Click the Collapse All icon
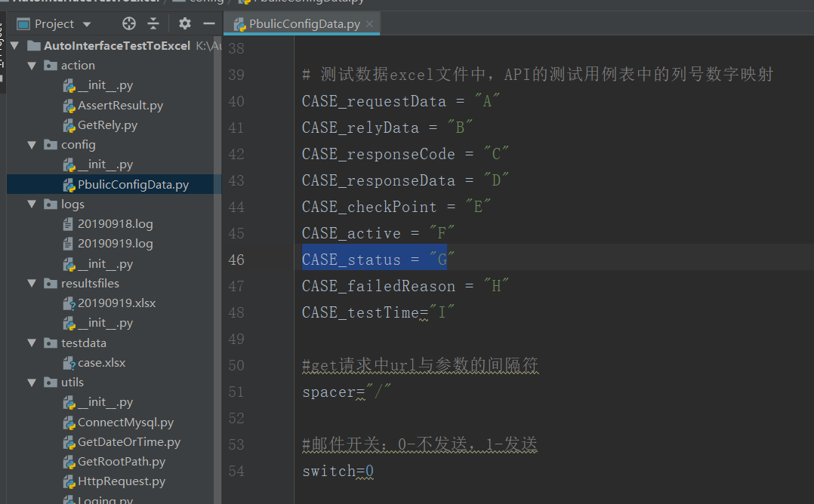The width and height of the screenshot is (814, 504). point(153,23)
